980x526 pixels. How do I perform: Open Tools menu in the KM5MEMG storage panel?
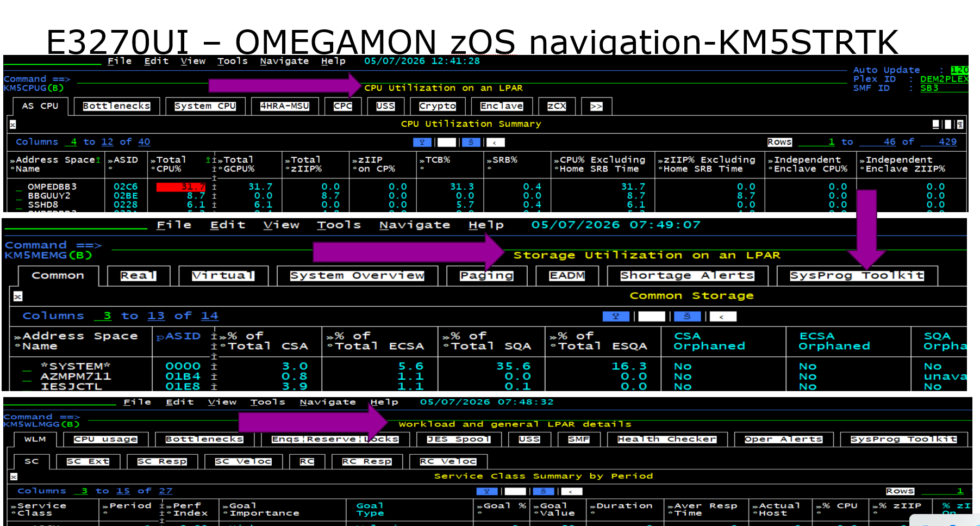click(339, 225)
